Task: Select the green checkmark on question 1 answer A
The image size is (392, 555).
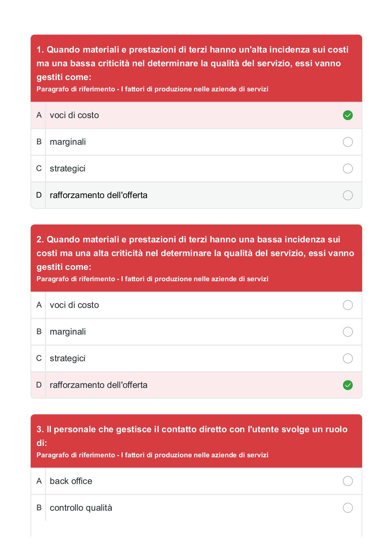Action: tap(348, 115)
